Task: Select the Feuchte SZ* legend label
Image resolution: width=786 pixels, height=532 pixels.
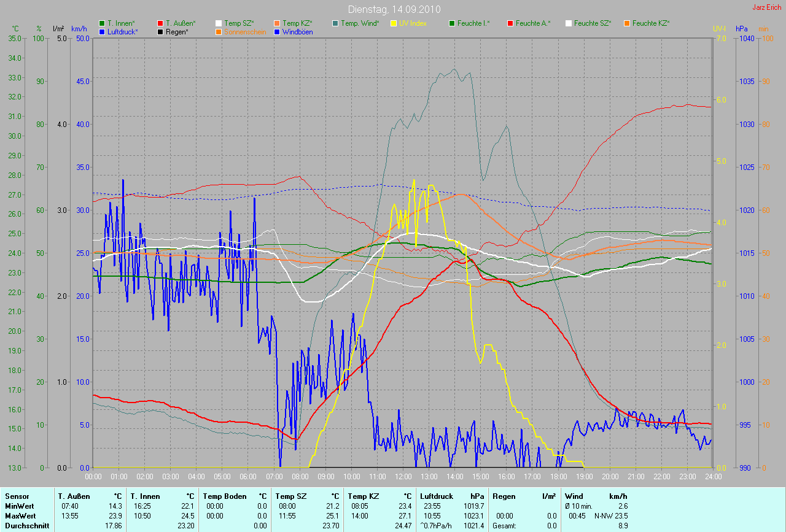Action: pos(592,23)
